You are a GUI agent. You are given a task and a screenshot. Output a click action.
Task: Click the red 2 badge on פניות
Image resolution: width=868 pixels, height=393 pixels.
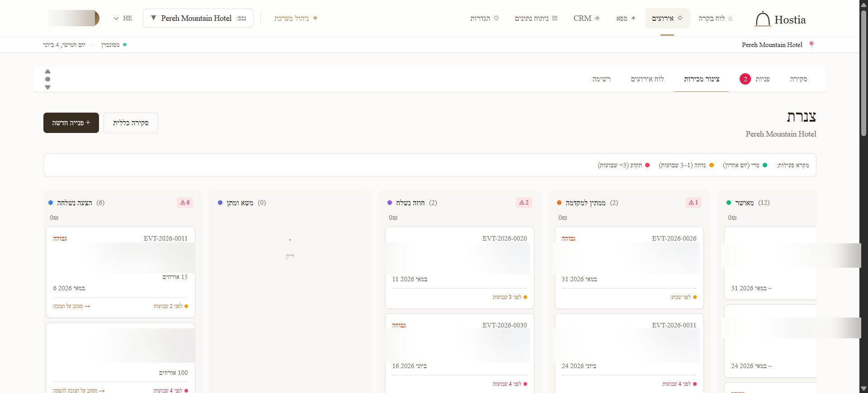pyautogui.click(x=745, y=79)
